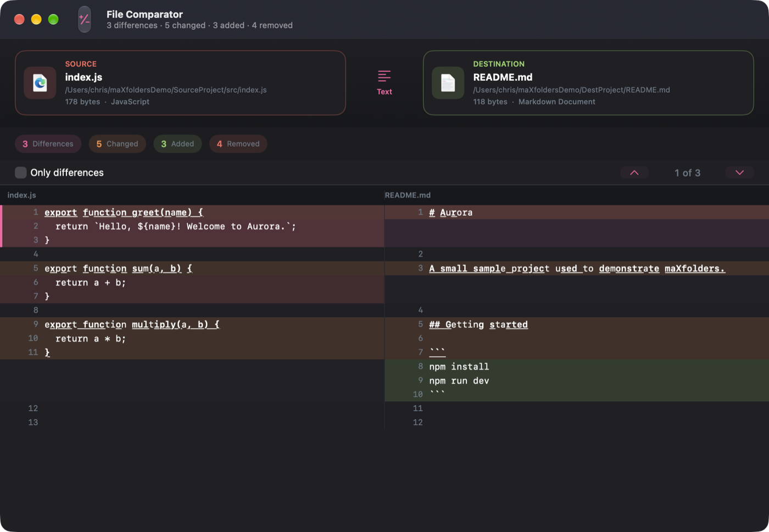Image resolution: width=769 pixels, height=532 pixels.
Task: Select the SOURCE file card
Action: (180, 83)
